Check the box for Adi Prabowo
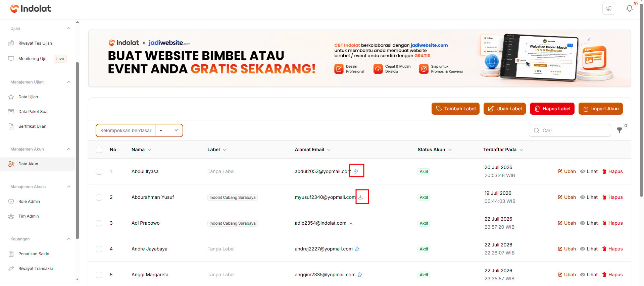 click(x=99, y=223)
